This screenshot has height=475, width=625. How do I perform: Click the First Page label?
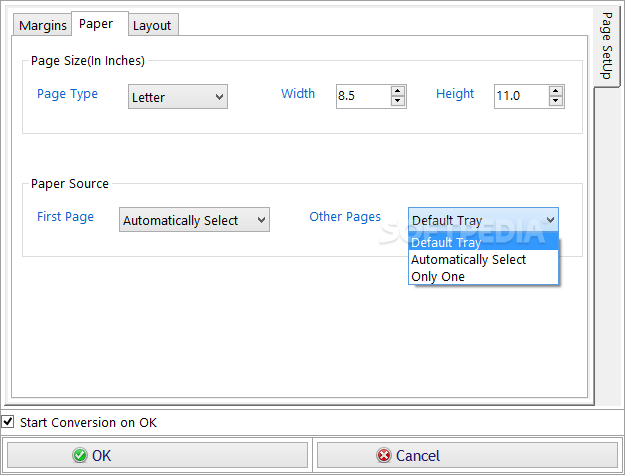(x=65, y=217)
